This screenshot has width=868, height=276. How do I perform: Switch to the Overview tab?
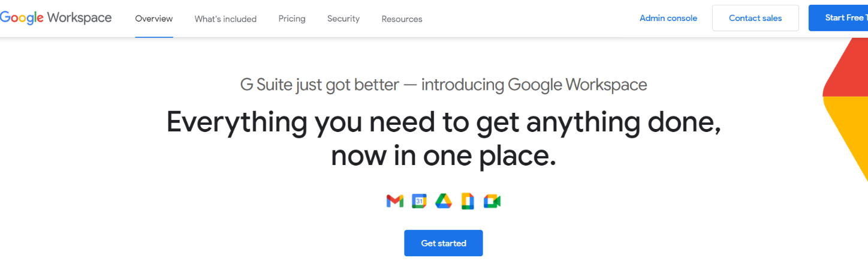(x=154, y=19)
